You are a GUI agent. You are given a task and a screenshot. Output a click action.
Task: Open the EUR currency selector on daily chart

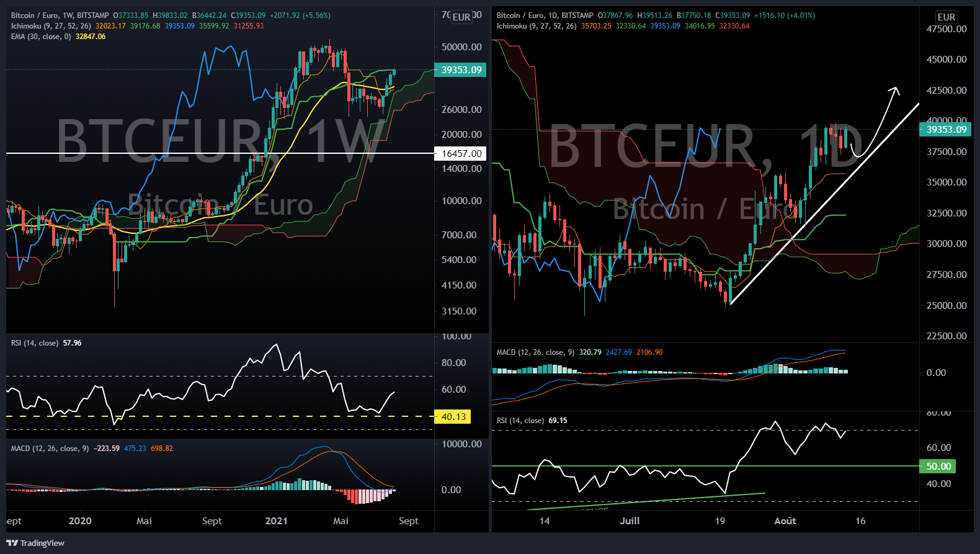click(946, 17)
